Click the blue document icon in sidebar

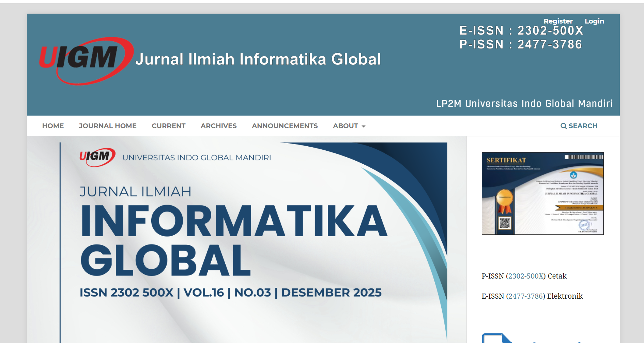click(x=497, y=338)
